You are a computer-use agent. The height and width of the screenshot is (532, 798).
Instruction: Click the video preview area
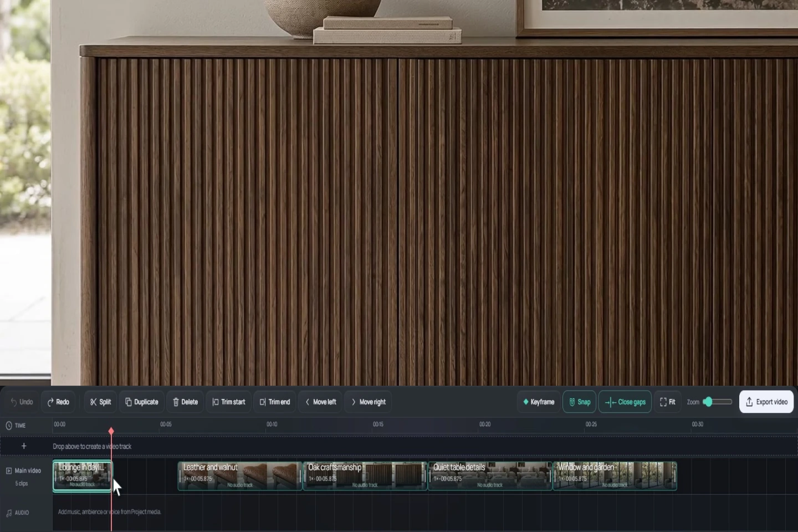[399, 192]
